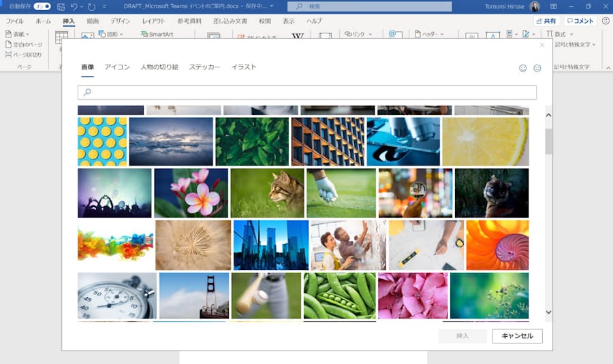Open the user account profile picture
Image resolution: width=613 pixels, height=364 pixels.
tap(535, 6)
